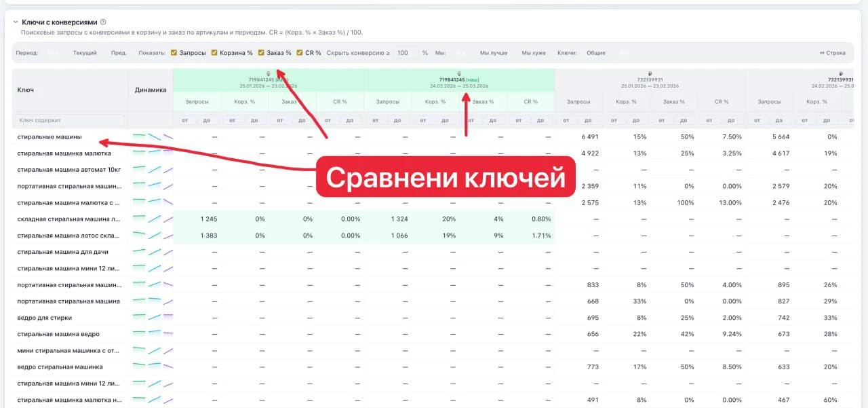Click the 742 requests cell
This screenshot has height=408, width=868.
coord(784,317)
